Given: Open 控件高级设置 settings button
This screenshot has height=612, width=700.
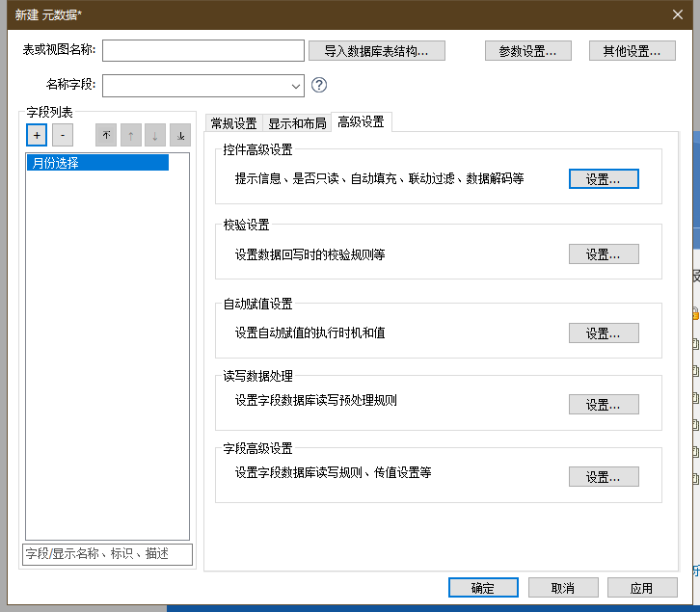Looking at the screenshot, I should click(604, 178).
